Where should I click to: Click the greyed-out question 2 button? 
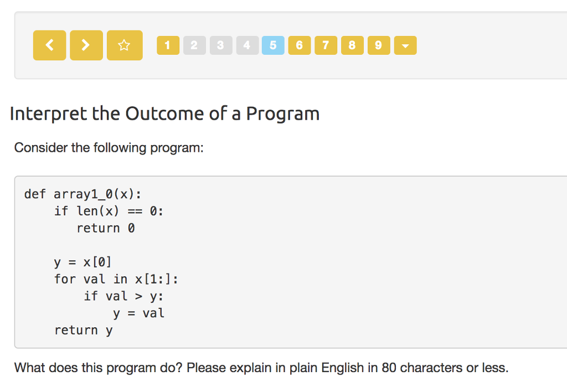(x=194, y=45)
